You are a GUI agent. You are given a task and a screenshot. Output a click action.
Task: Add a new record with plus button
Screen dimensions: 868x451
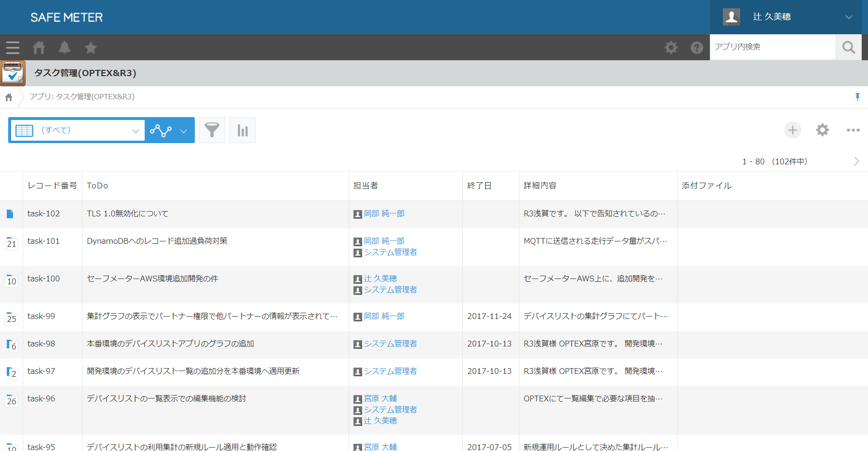coord(793,130)
